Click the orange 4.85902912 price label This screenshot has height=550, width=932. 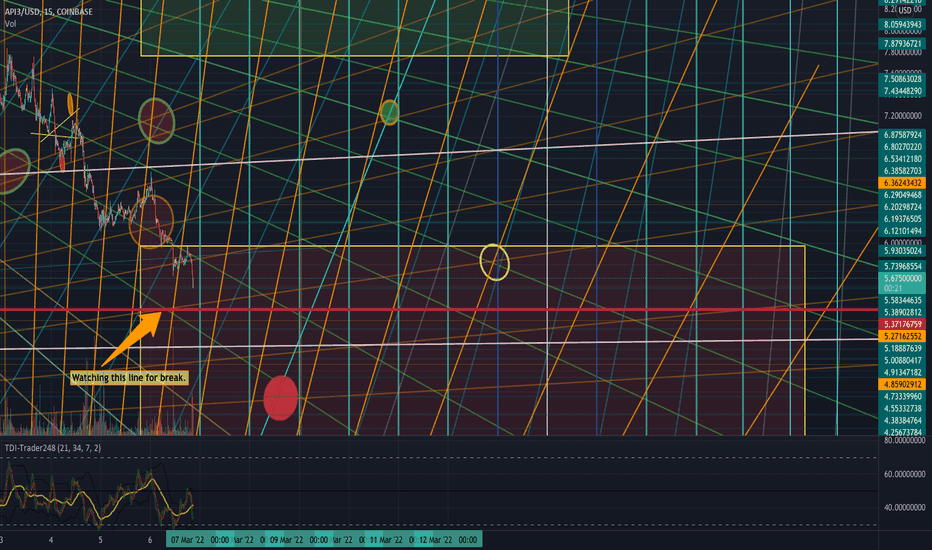coord(902,385)
